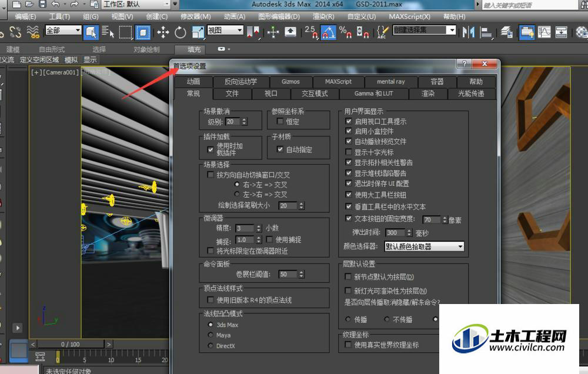Open the Curve Editor
588x374 pixels.
544,32
